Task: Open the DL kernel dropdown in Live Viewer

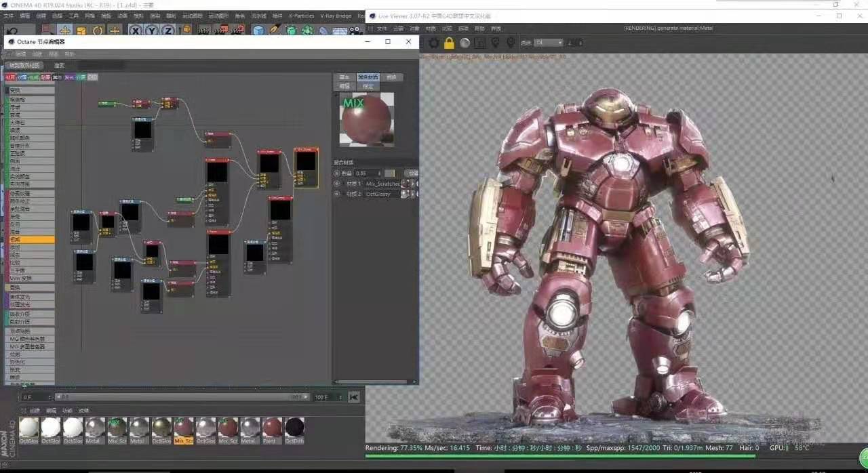Action: (549, 43)
